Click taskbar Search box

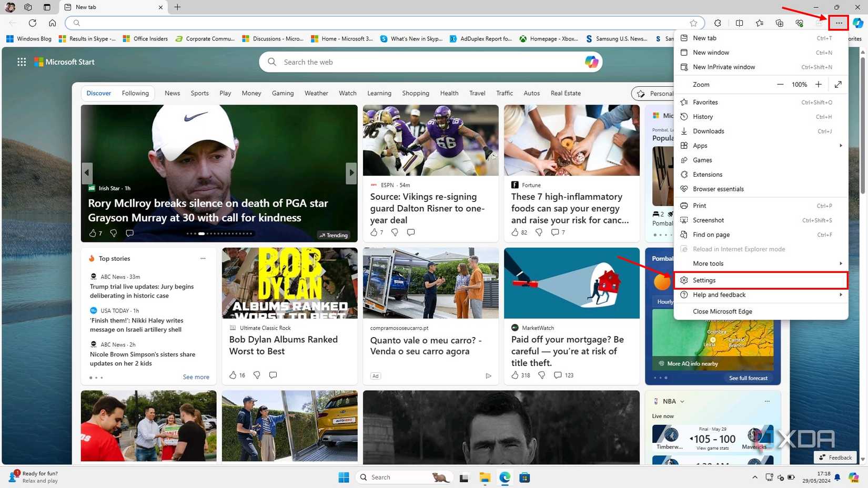coord(405,477)
